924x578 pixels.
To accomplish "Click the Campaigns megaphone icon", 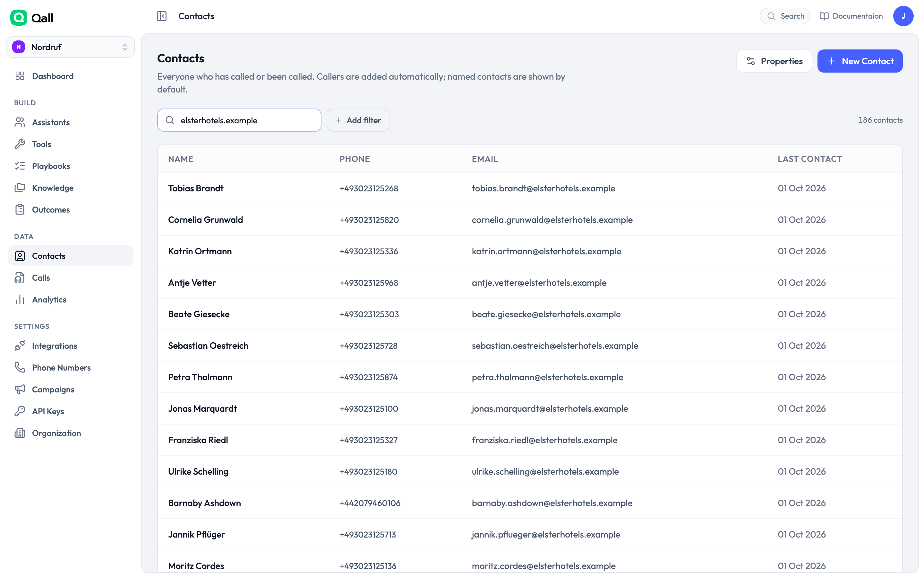I will point(20,389).
